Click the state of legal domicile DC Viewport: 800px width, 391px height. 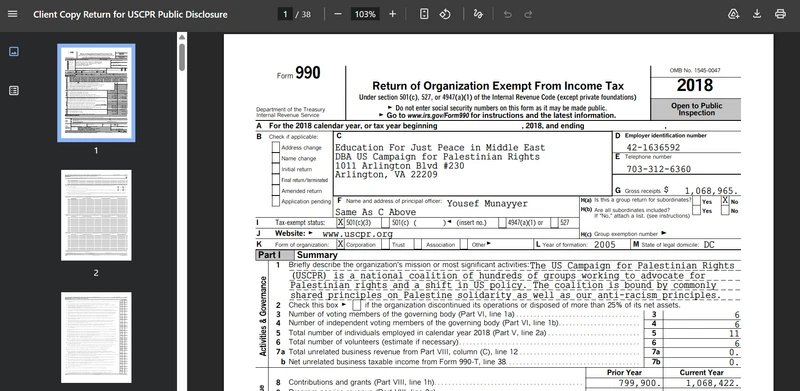(x=709, y=245)
